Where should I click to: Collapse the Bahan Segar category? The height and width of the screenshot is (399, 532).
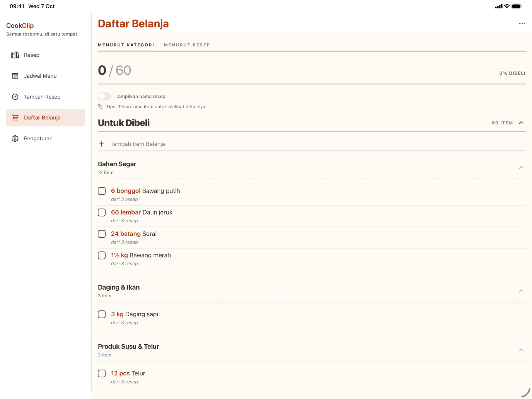coord(521,167)
